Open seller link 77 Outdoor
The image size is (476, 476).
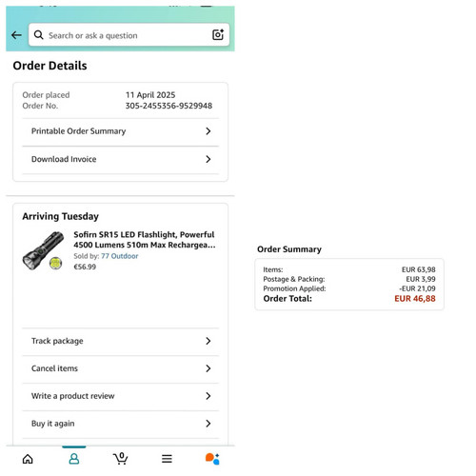point(120,256)
